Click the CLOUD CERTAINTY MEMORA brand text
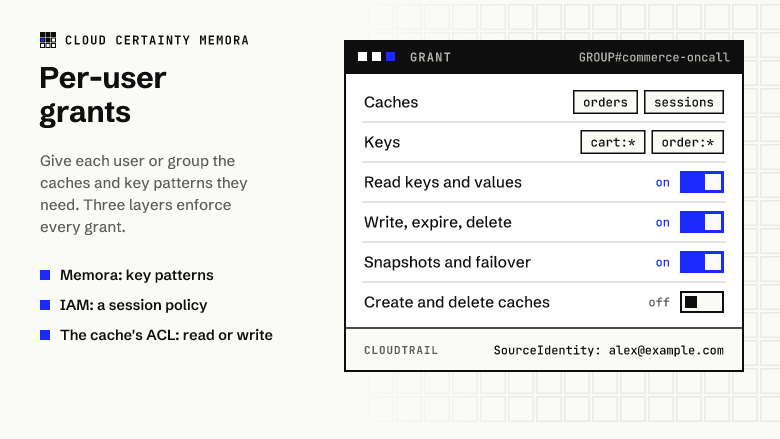 coord(157,40)
